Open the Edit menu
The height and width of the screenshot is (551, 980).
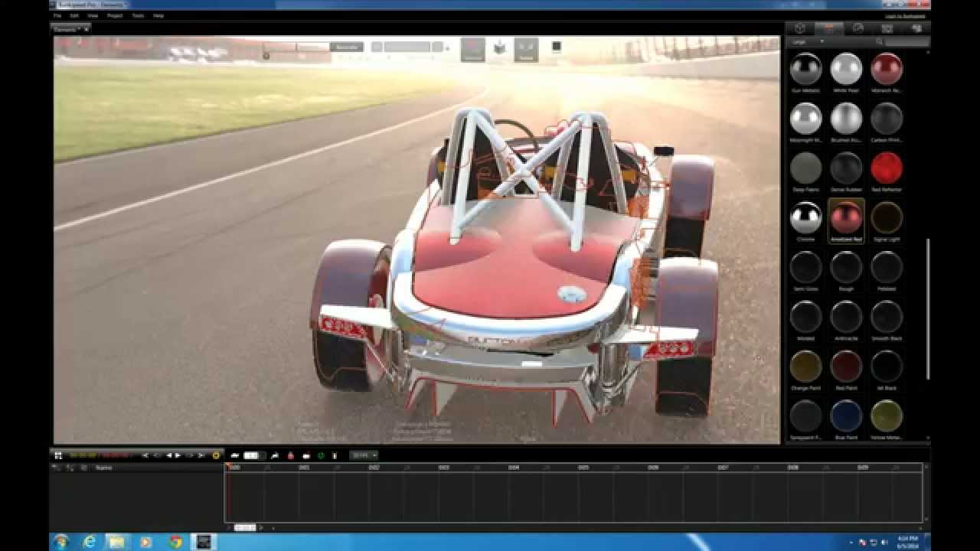[74, 15]
